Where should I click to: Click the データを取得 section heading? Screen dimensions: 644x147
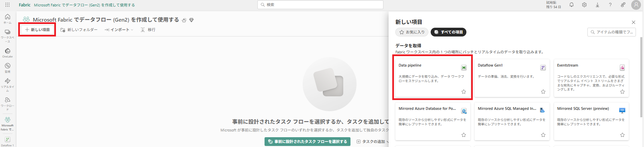408,46
